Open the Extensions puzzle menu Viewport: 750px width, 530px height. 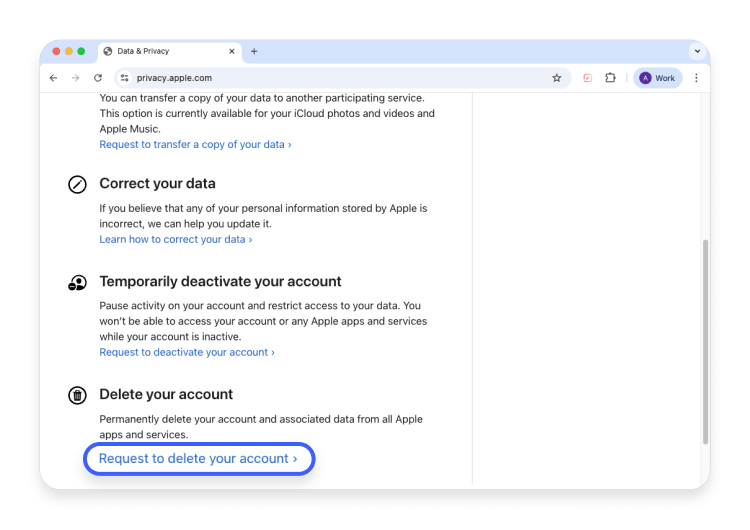tap(610, 78)
